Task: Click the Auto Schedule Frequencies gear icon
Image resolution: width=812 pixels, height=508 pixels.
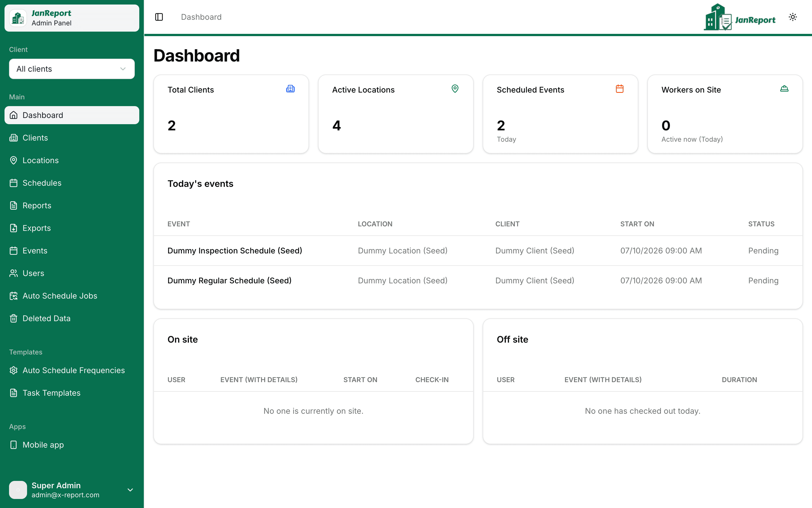Action: point(14,370)
